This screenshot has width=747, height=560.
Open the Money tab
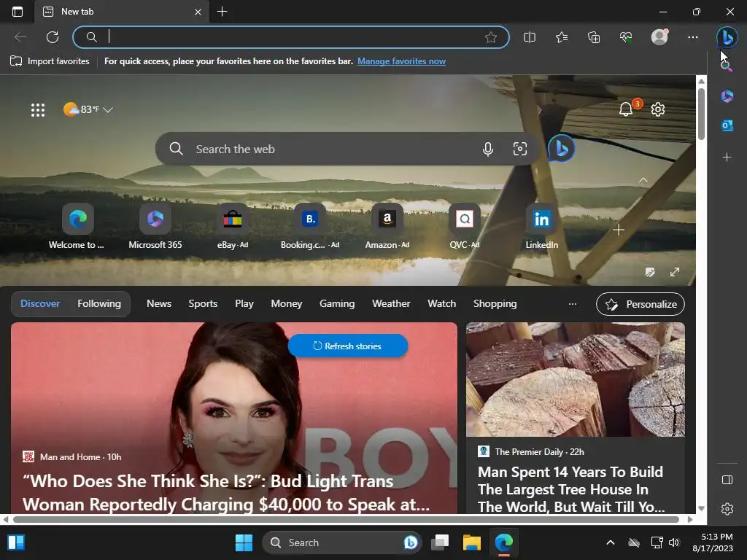286,304
